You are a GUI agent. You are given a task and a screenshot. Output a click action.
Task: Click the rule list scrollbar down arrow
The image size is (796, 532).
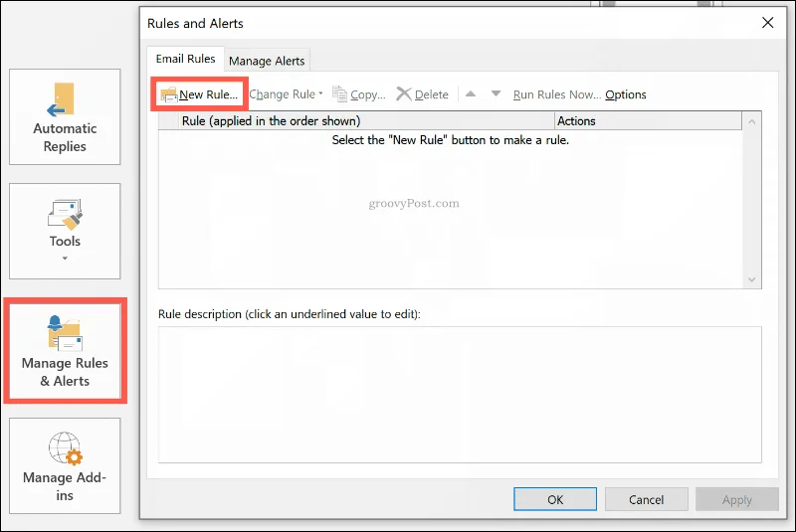click(x=752, y=279)
